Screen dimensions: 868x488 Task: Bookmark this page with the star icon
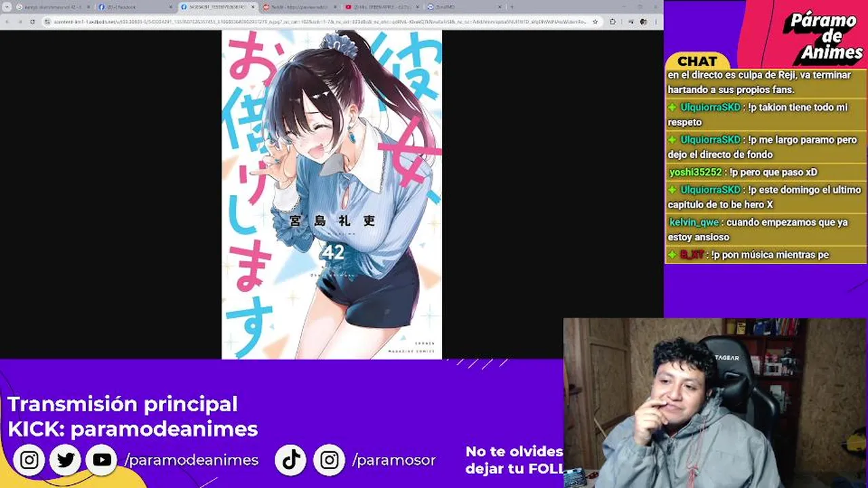tap(595, 22)
